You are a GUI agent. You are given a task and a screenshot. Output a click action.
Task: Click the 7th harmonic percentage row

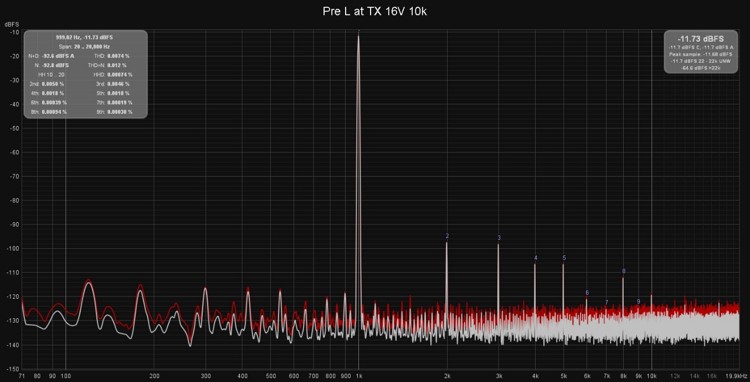pos(113,102)
